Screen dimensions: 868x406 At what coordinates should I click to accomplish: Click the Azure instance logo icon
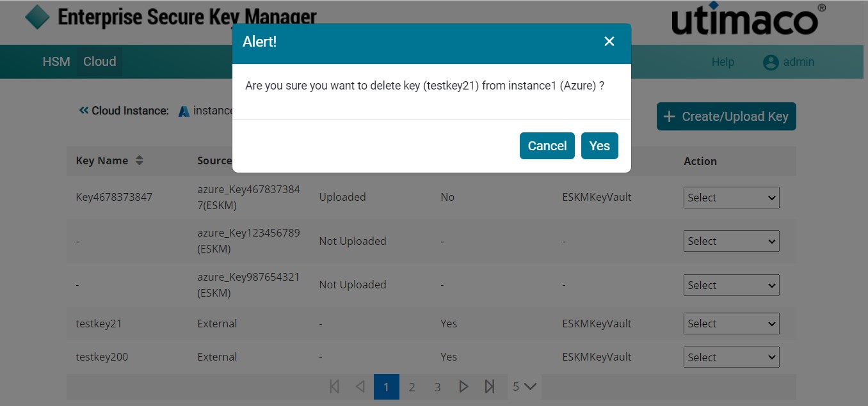[x=184, y=111]
